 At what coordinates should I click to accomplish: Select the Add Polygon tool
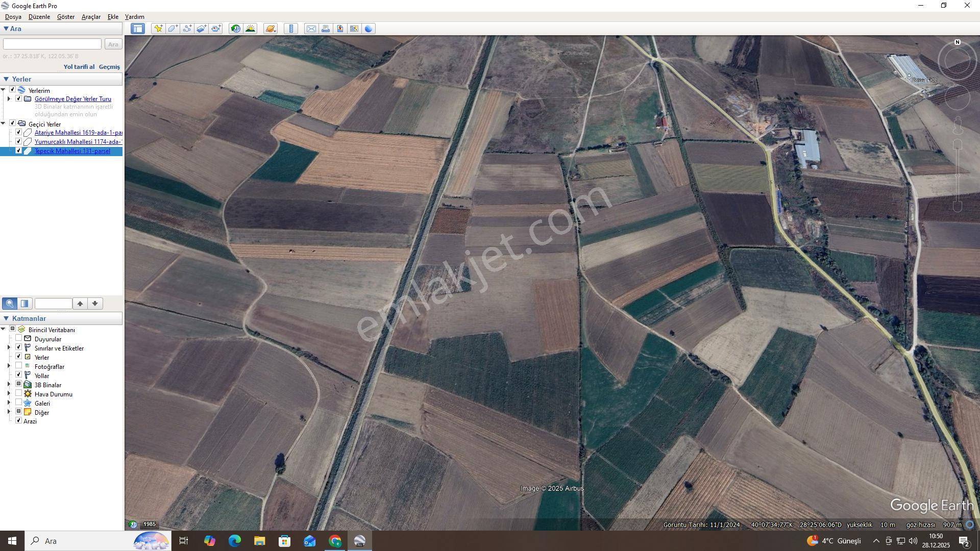tap(173, 29)
